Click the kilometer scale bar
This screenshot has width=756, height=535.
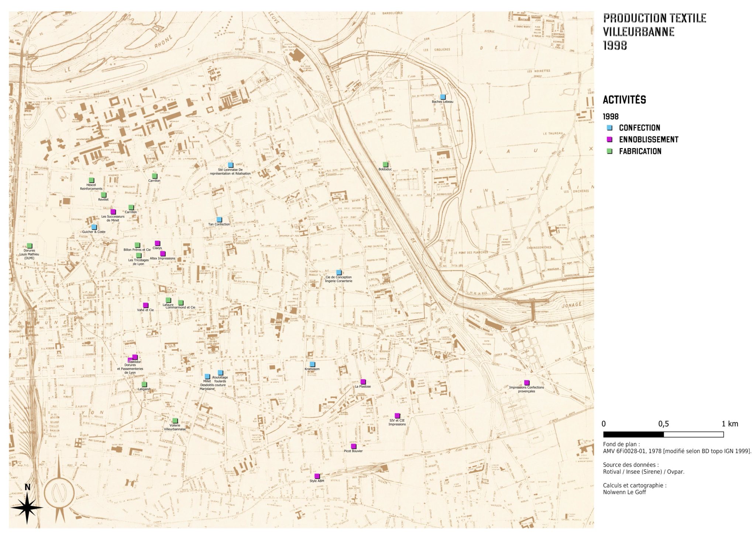[x=663, y=435]
